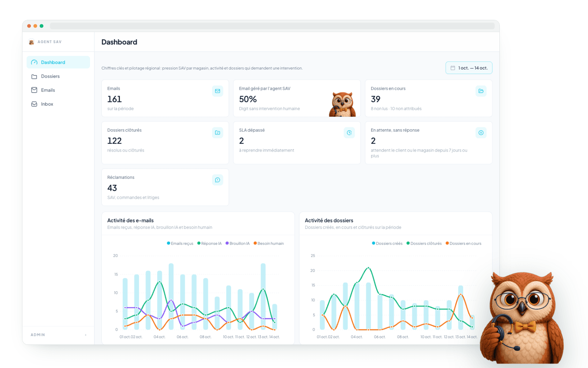Toggle the Besoin humain legend series
Screen dimensions: 588x368
269,243
